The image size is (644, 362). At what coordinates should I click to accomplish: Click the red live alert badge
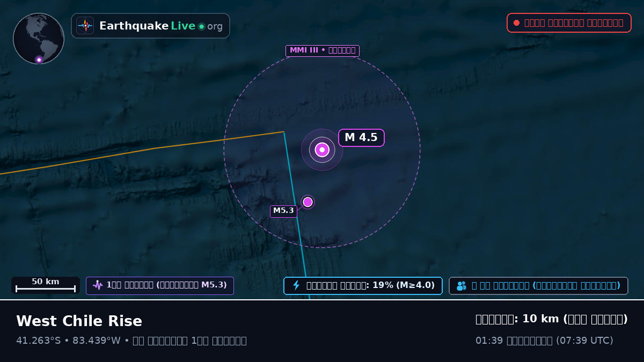point(569,23)
